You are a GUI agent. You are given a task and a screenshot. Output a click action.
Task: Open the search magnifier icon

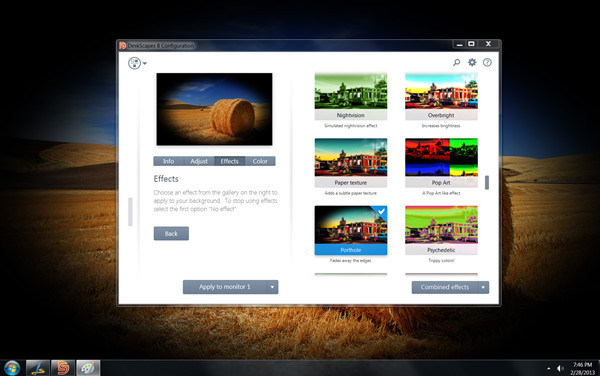pos(457,62)
